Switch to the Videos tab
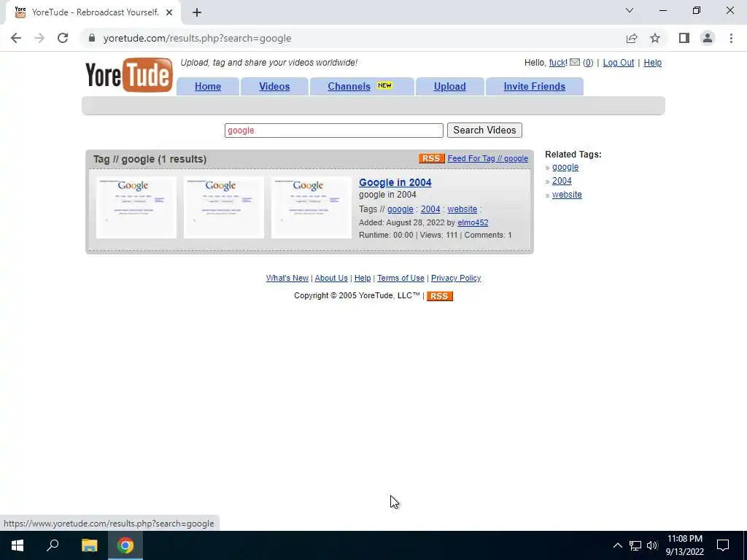 274,86
